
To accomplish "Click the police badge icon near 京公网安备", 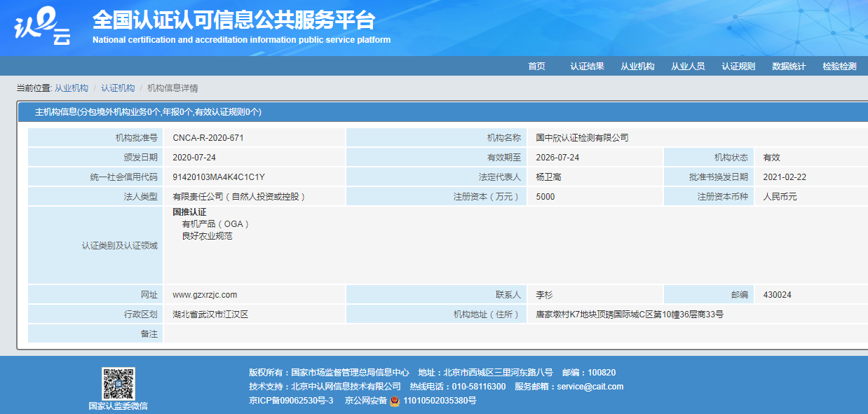I will (395, 401).
